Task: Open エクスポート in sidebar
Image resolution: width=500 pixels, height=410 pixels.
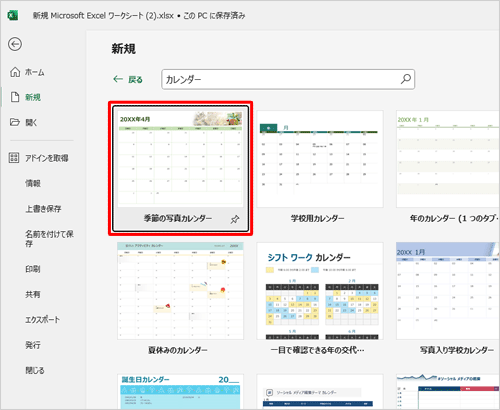Action: click(x=43, y=319)
